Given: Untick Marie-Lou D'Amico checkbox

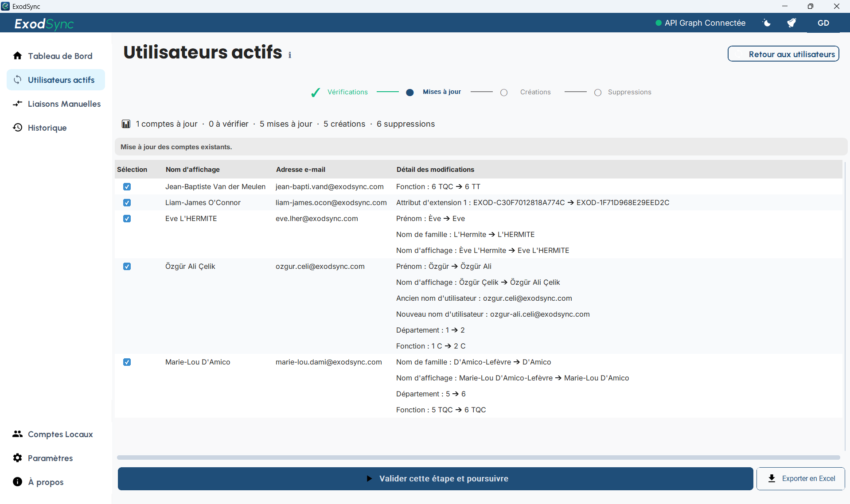Looking at the screenshot, I should tap(127, 362).
